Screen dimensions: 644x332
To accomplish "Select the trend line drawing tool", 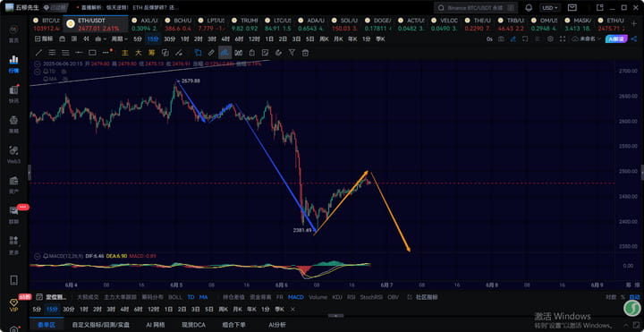I will (x=38, y=53).
